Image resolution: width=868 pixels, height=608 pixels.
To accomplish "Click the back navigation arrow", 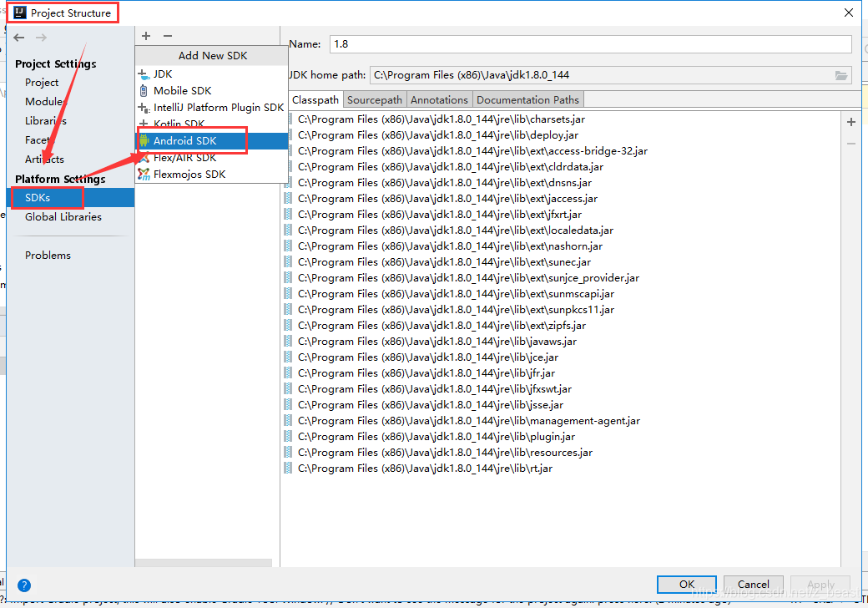I will [19, 38].
